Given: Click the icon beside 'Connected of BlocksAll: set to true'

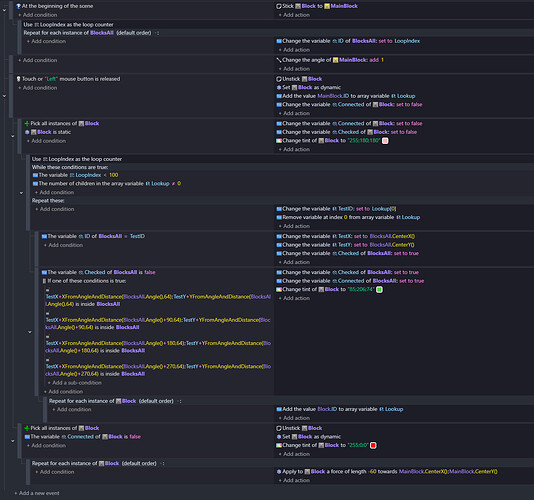Looking at the screenshot, I should click(279, 281).
